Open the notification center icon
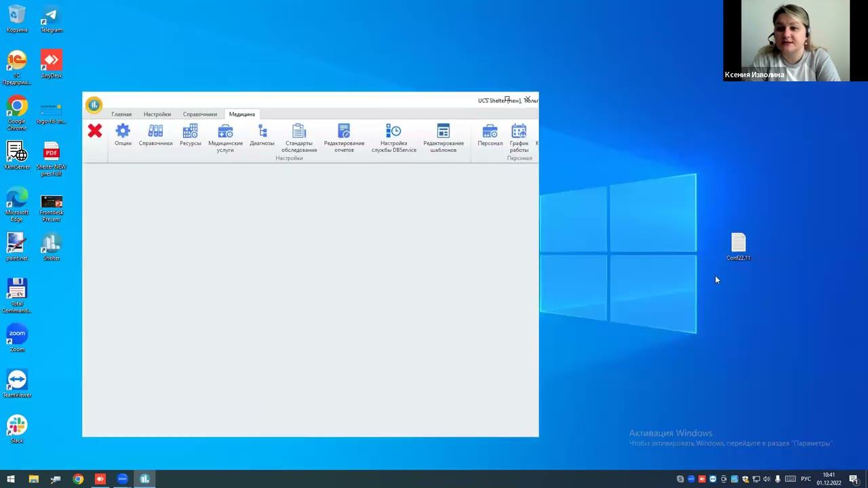 [x=854, y=479]
